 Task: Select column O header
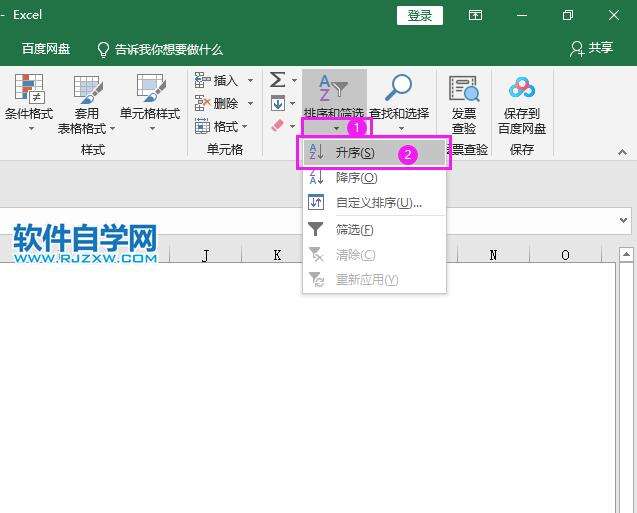[565, 255]
